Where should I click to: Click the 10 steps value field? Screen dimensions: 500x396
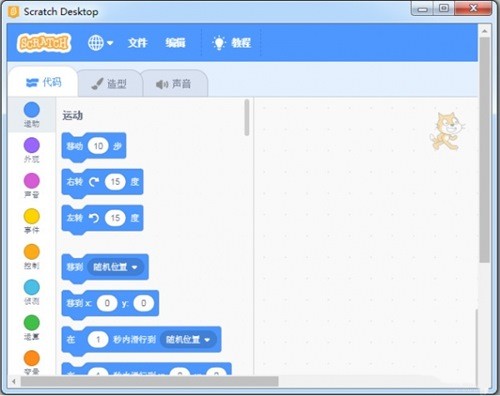tap(98, 146)
